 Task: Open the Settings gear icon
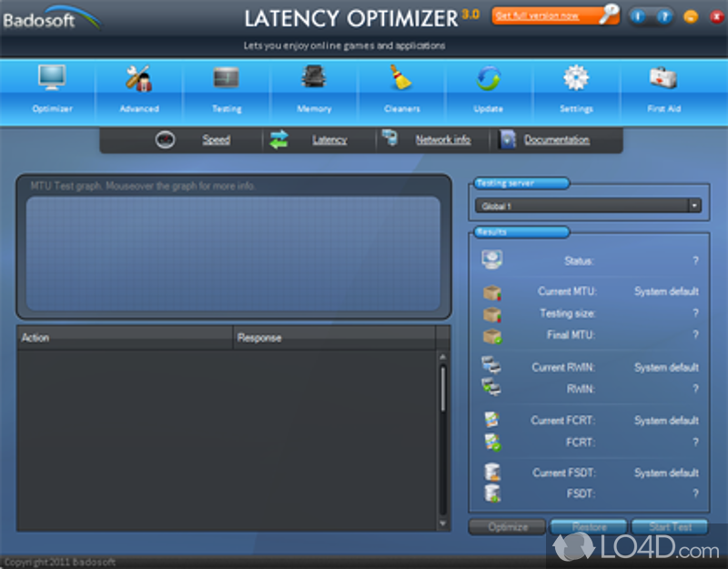tap(576, 77)
